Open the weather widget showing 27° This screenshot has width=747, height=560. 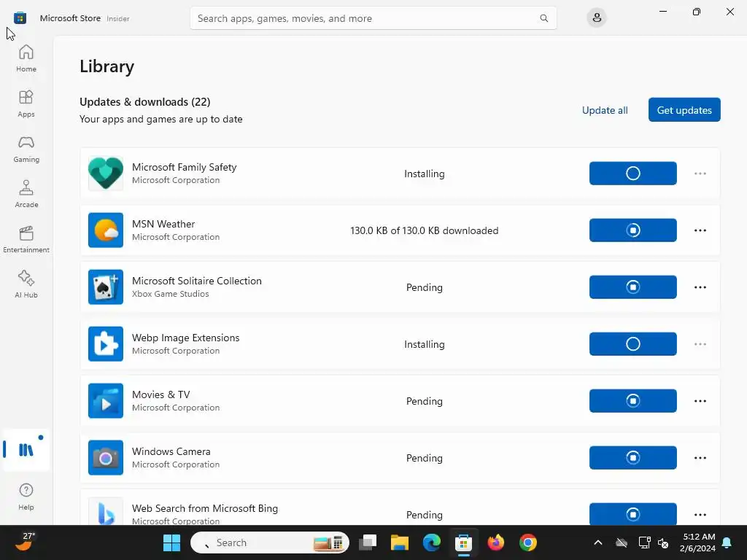[x=26, y=542]
